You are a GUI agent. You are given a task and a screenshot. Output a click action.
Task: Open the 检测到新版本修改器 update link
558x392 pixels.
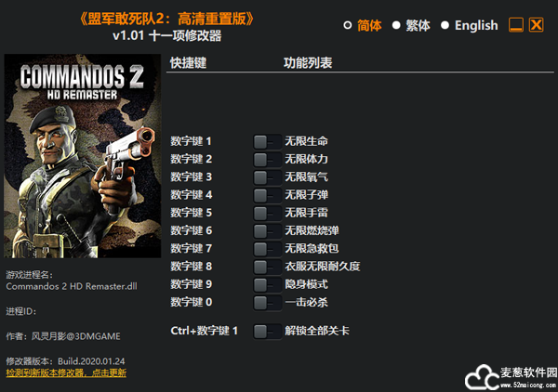point(66,372)
